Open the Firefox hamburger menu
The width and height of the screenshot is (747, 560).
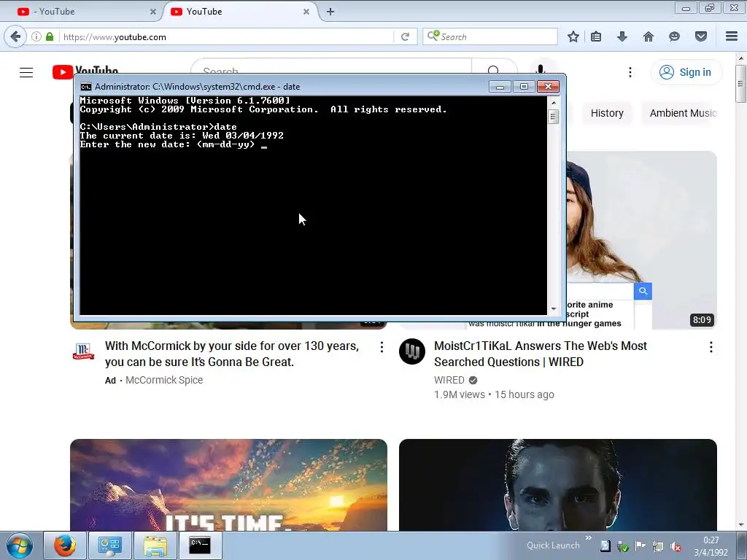click(732, 36)
